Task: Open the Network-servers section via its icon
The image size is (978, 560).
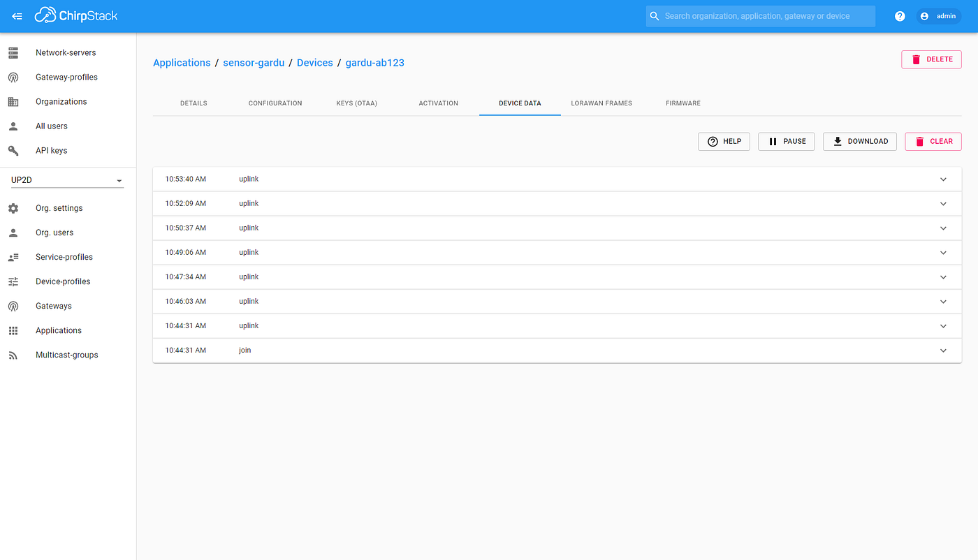Action: pyautogui.click(x=13, y=52)
